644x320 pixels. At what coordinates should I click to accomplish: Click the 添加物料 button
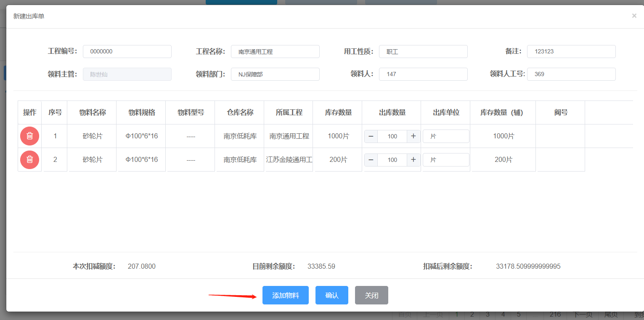tap(286, 295)
